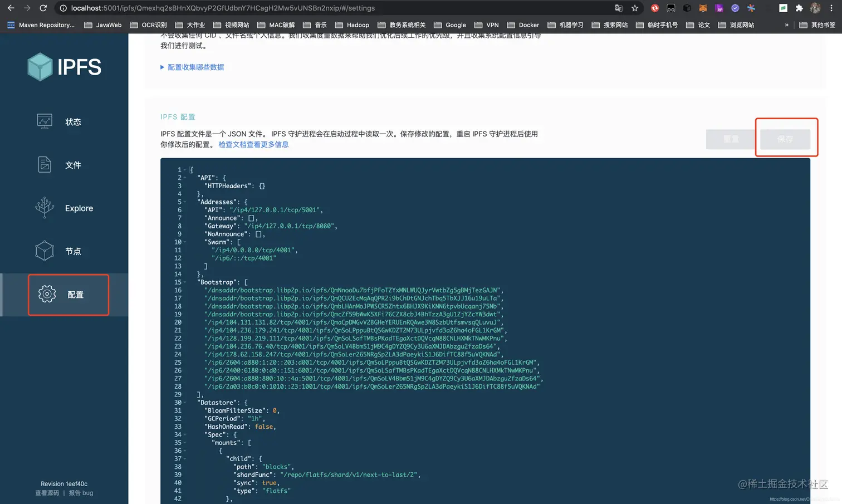842x504 pixels.
Task: Open the colorful asterisk extension icon
Action: [751, 8]
